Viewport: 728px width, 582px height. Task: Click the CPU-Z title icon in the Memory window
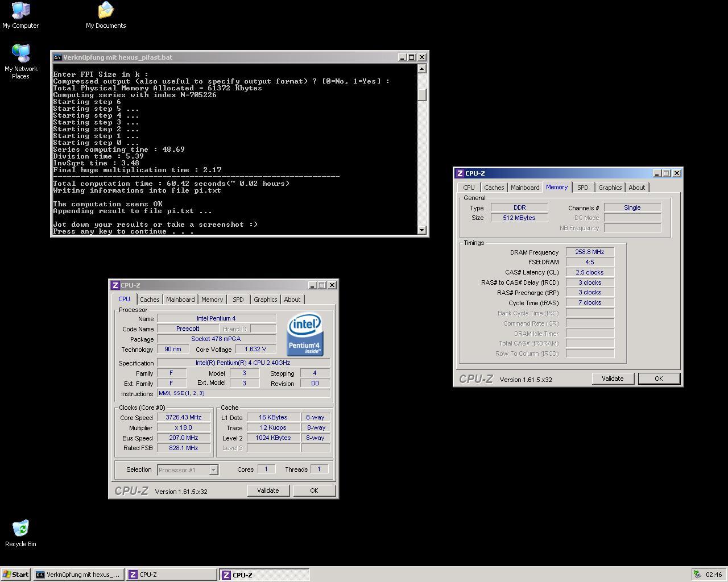pyautogui.click(x=460, y=173)
